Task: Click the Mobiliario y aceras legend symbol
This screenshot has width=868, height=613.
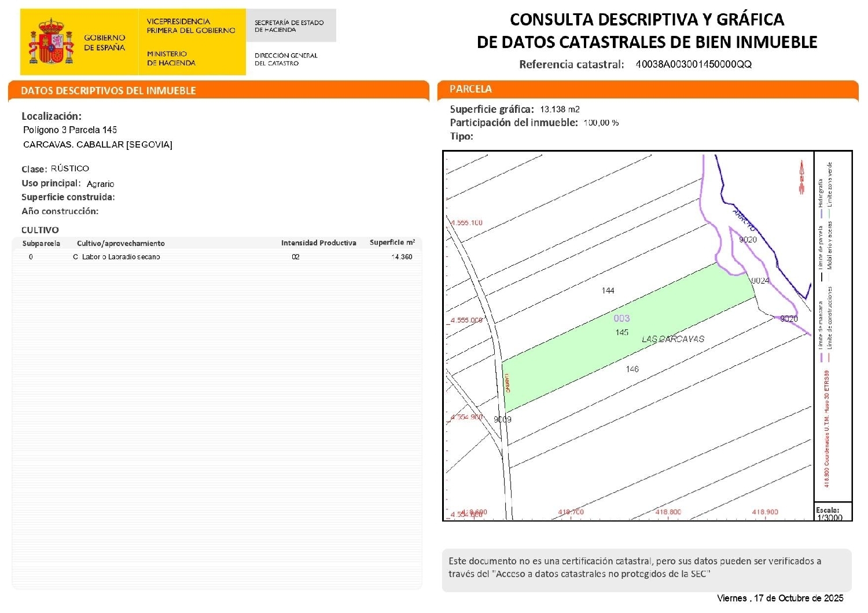Action: [x=829, y=277]
